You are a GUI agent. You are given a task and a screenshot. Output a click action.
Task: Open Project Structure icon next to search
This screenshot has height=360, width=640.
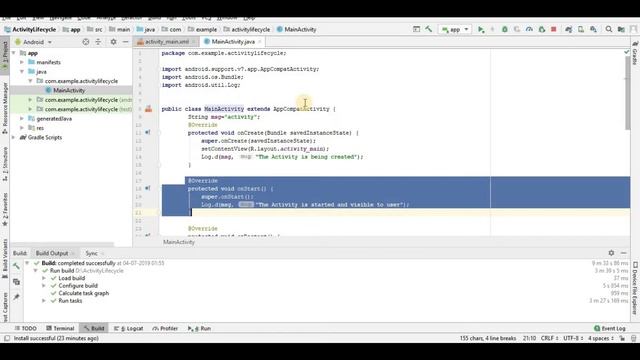coord(621,29)
